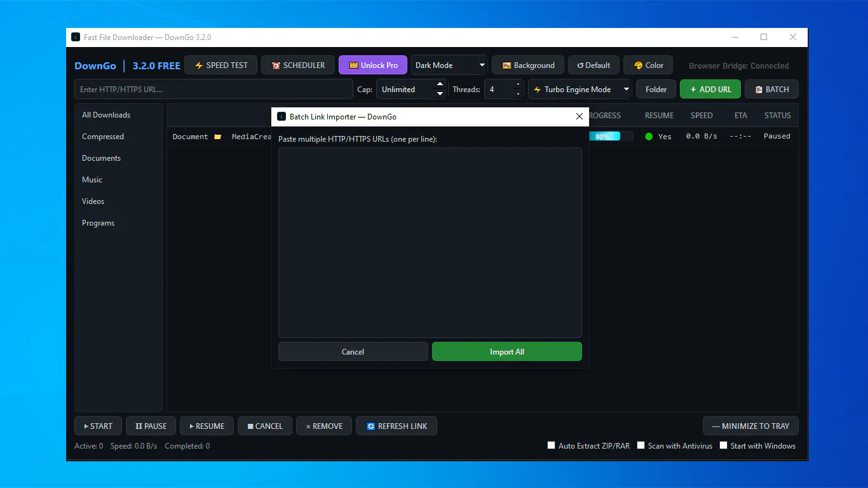Click the REFRESH LINK button

point(397,426)
